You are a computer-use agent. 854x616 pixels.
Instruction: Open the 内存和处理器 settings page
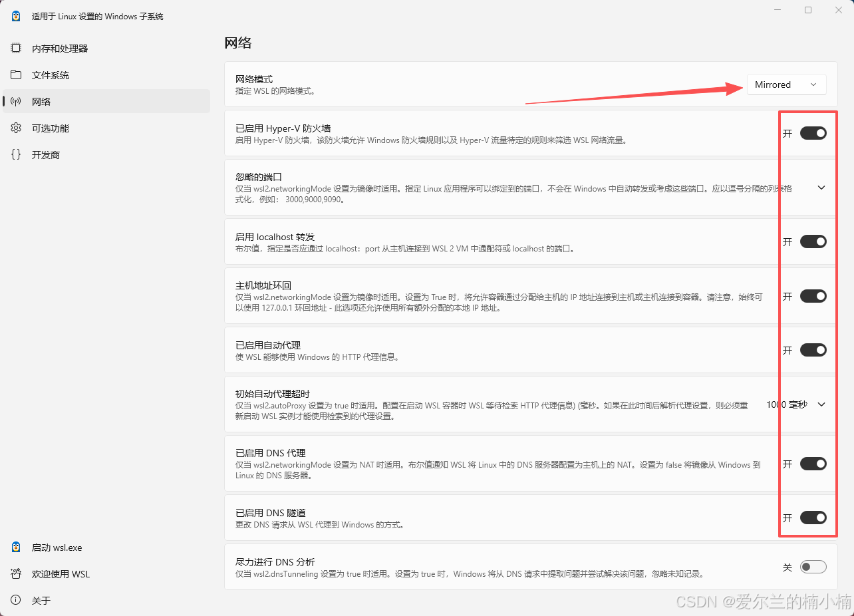pyautogui.click(x=106, y=49)
